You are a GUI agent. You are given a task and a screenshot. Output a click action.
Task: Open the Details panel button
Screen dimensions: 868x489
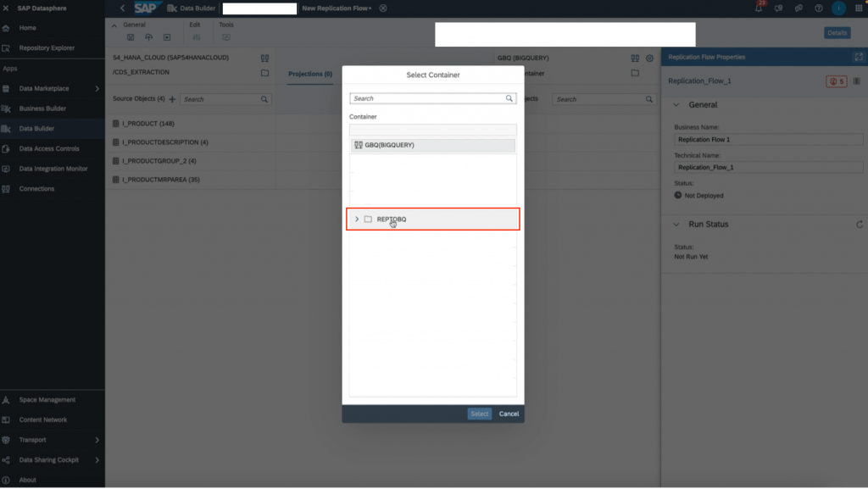point(837,33)
